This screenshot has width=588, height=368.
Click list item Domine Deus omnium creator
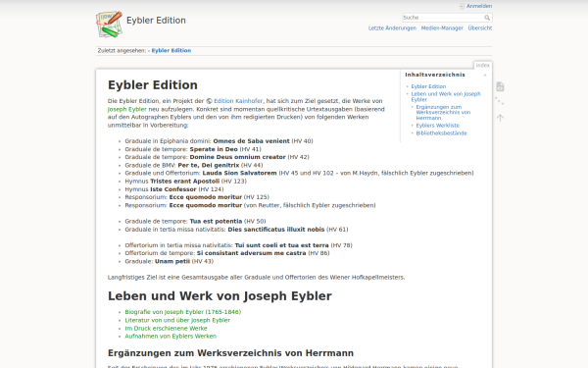tap(217, 157)
